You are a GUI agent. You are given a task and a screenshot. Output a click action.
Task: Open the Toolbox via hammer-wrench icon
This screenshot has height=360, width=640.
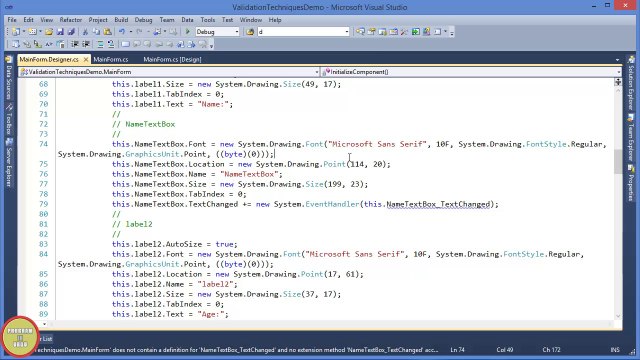click(404, 31)
